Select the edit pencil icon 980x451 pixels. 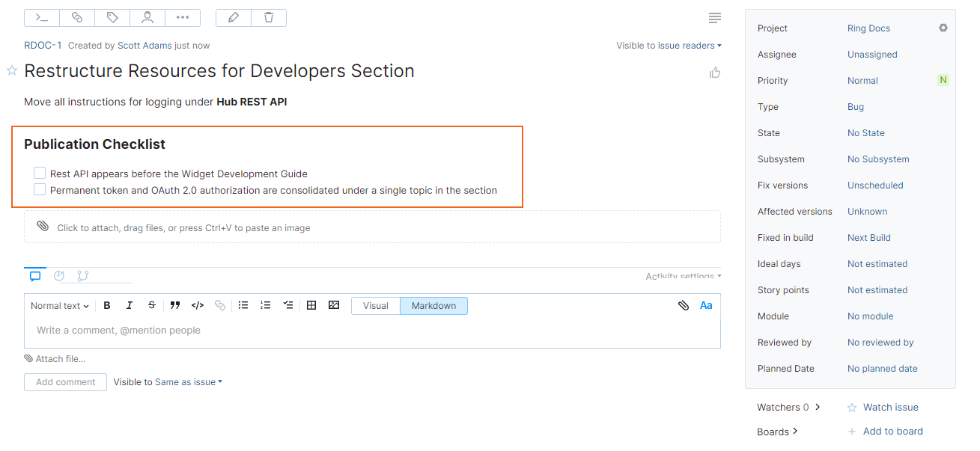(x=233, y=17)
